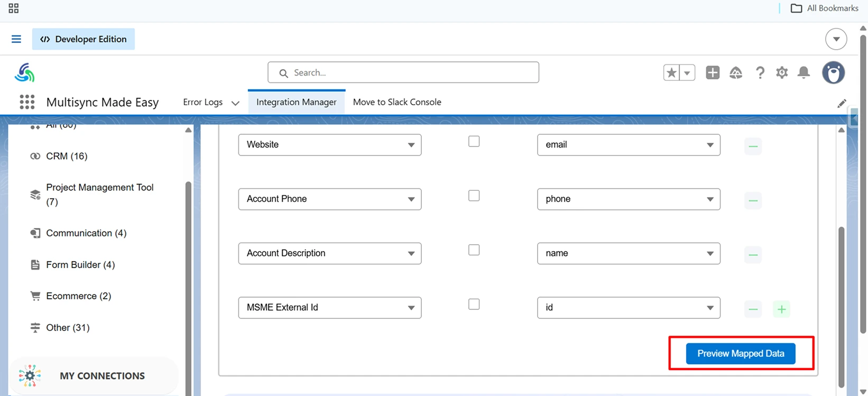
Task: Open the notifications bell
Action: (804, 72)
